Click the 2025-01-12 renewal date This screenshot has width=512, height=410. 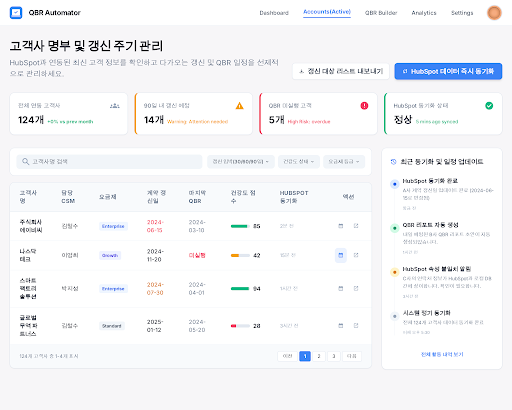(x=155, y=326)
